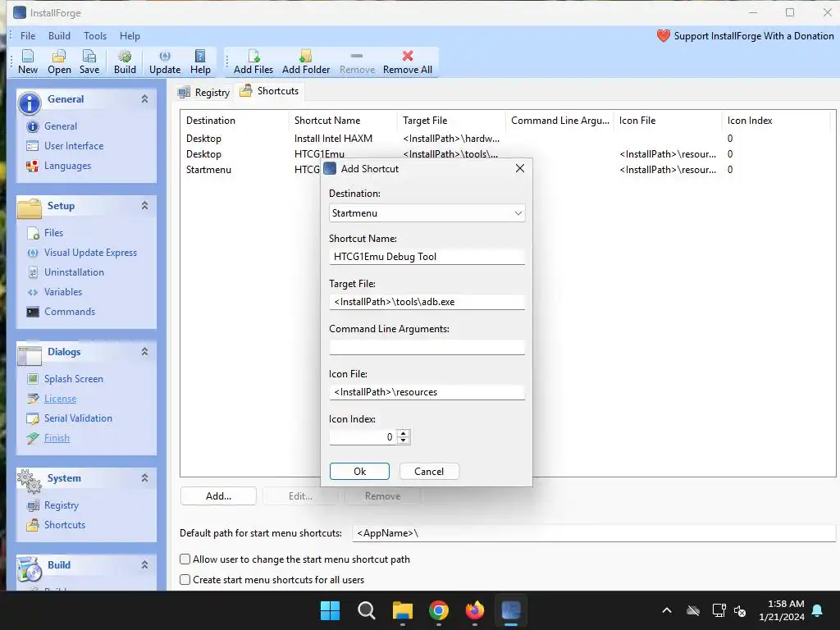Image resolution: width=840 pixels, height=630 pixels.
Task: Click the Build toolbar icon
Action: (x=125, y=62)
